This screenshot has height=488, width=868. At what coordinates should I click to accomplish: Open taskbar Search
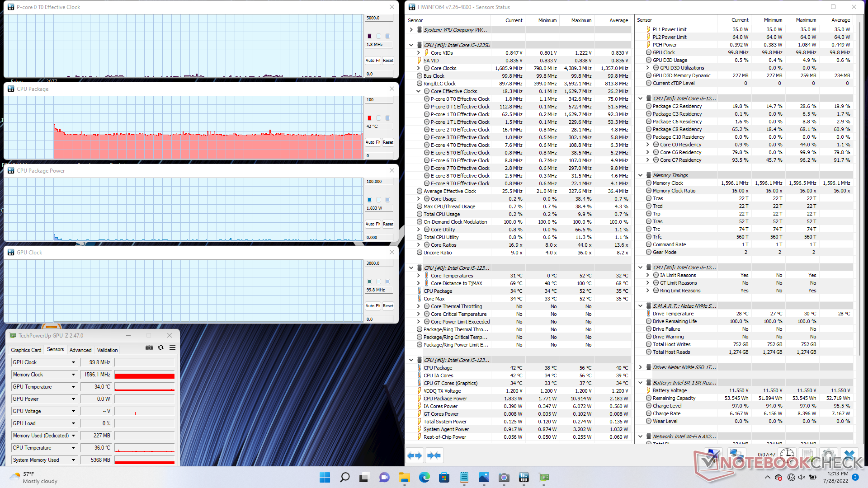[x=344, y=477]
